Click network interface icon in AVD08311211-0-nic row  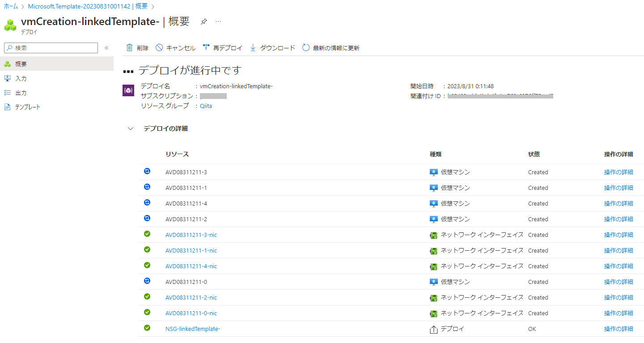click(x=433, y=313)
